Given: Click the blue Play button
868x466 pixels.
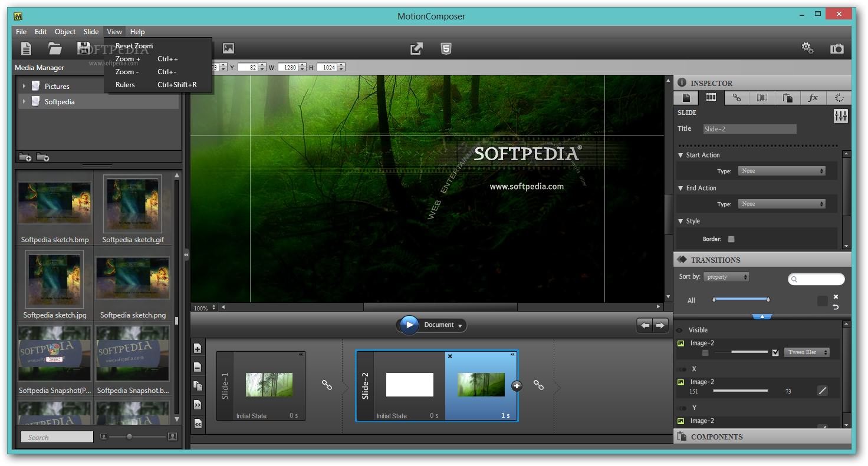Looking at the screenshot, I should click(x=409, y=325).
